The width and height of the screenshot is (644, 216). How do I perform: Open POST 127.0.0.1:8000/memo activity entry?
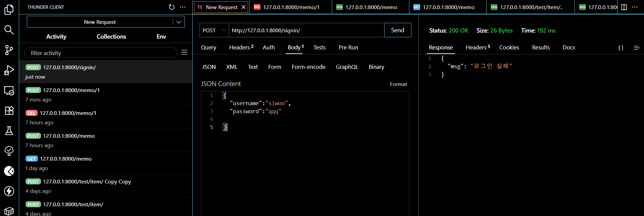coord(106,140)
